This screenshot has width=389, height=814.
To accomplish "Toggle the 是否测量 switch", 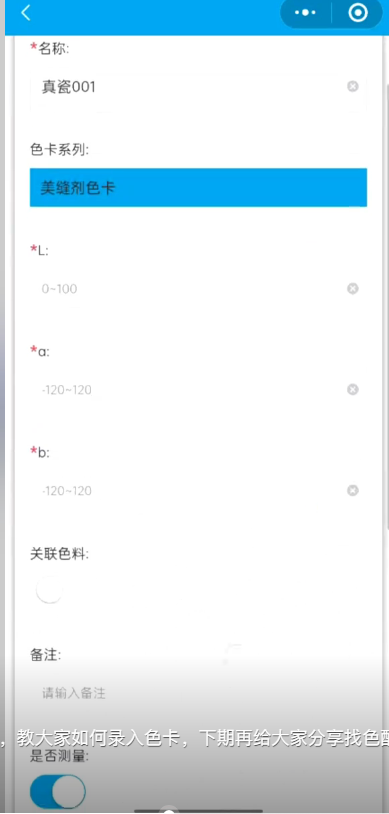I will point(58,792).
